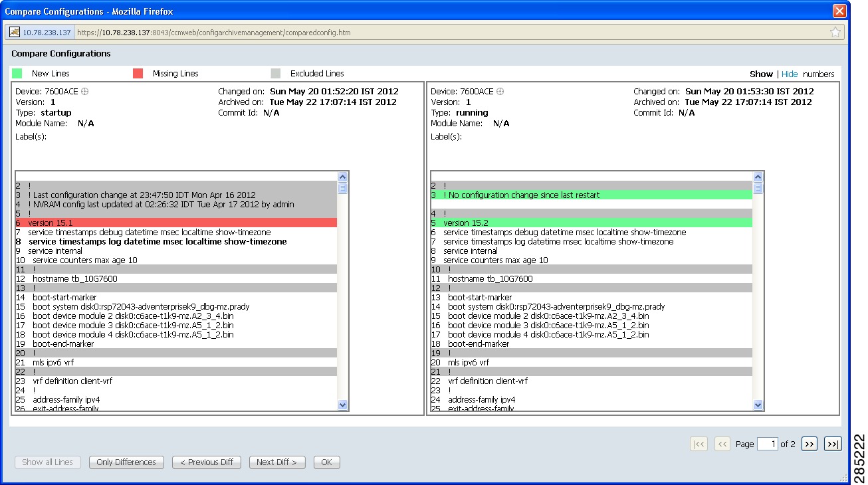
Task: Click right Changed on 'Sun May 20 01:53:30 IST 2012'
Action: click(750, 92)
